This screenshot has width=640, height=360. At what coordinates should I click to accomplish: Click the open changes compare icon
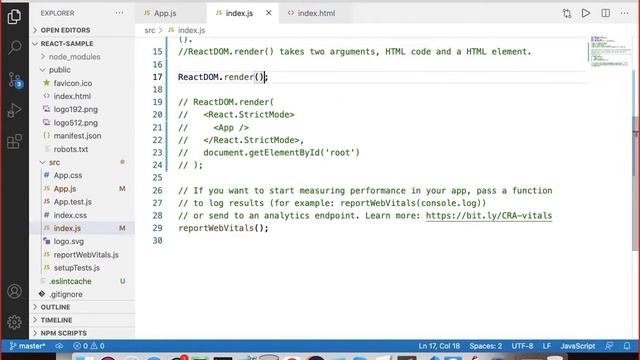tap(567, 13)
